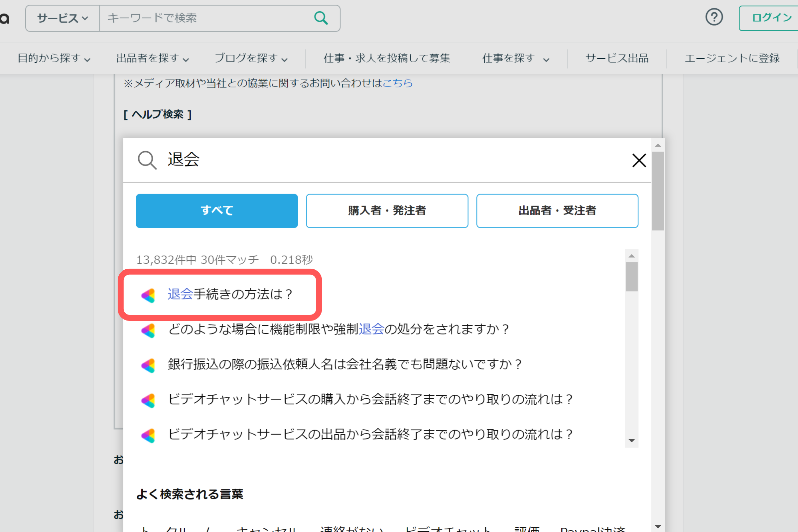
Task: Open どのような場合に機能制限や強制退会 result
Action: click(338, 329)
